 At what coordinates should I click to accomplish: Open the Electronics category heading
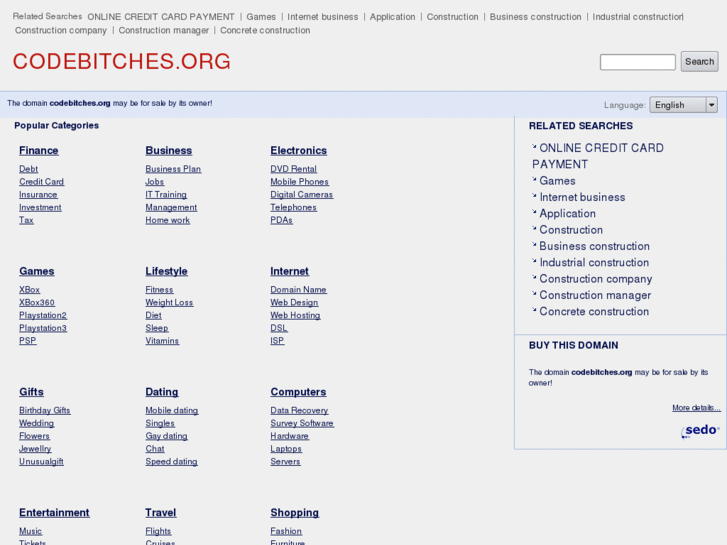pos(299,151)
